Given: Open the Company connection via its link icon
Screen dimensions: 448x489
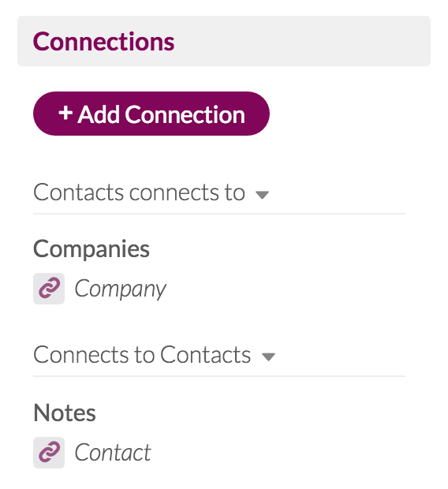Looking at the screenshot, I should 49,289.
